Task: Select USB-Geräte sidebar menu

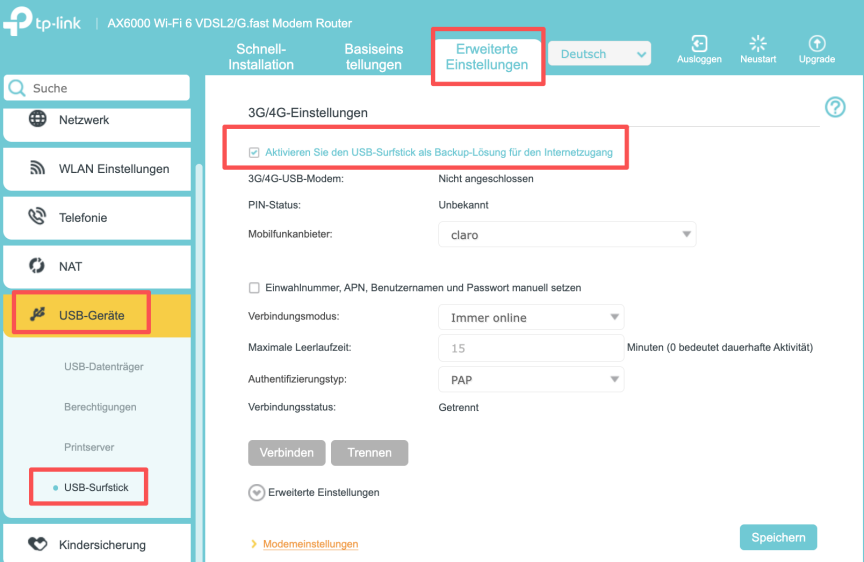Action: pyautogui.click(x=98, y=315)
